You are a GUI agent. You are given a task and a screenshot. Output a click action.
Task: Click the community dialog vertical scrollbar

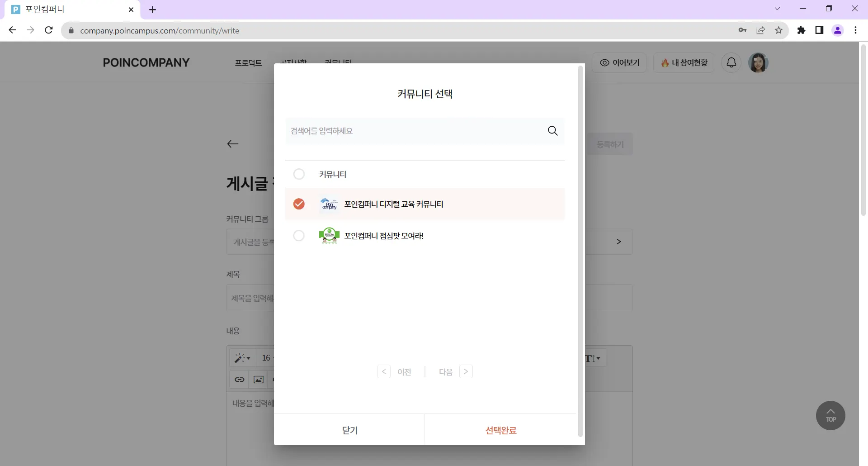point(580,252)
